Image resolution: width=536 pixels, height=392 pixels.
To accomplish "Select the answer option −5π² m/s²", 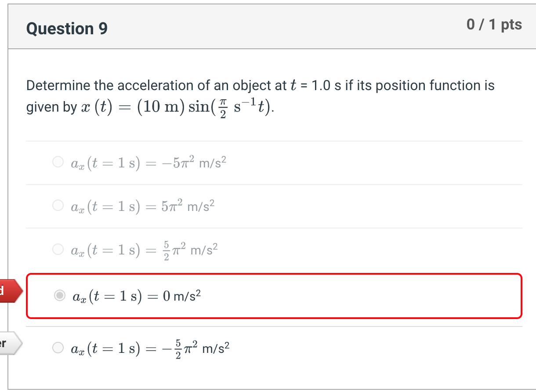I will 58,162.
